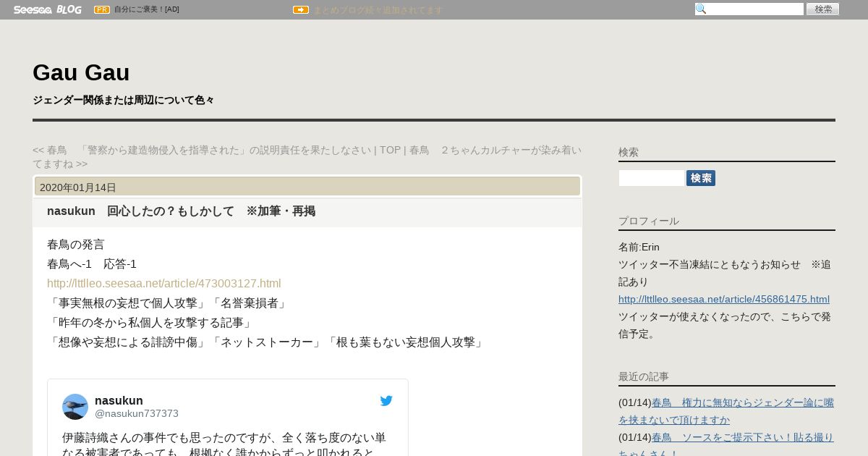Go to previous article about 警察から建造物侵入

click(202, 150)
